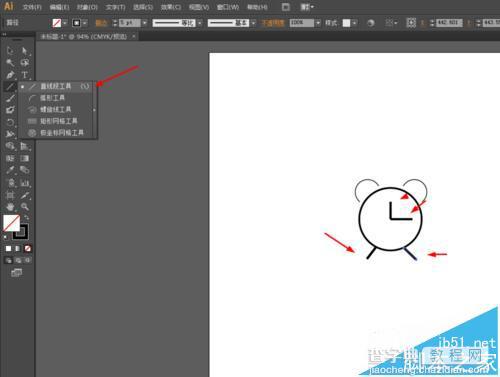This screenshot has height=377, width=500.
Task: Select the Slice tool
Action: (24, 195)
